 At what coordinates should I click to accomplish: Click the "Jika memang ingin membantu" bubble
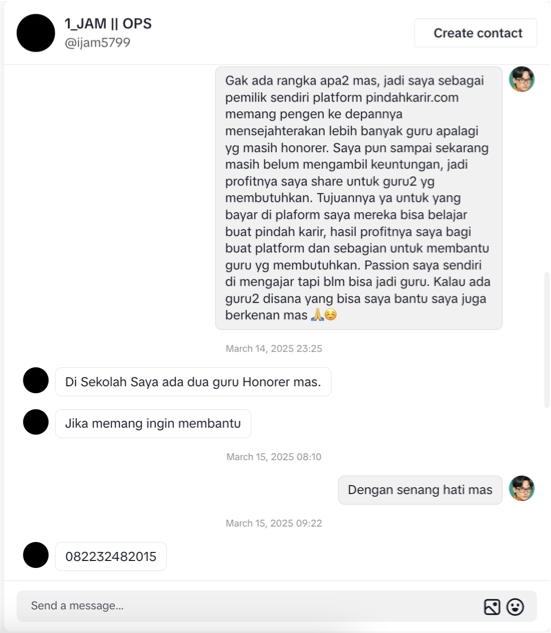coord(153,423)
